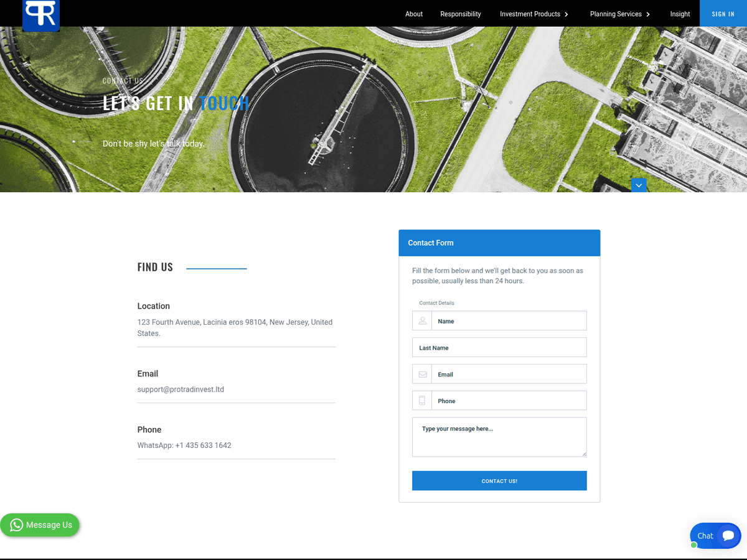Navigate to Insight page
Screen dimensions: 747x560
[680, 14]
